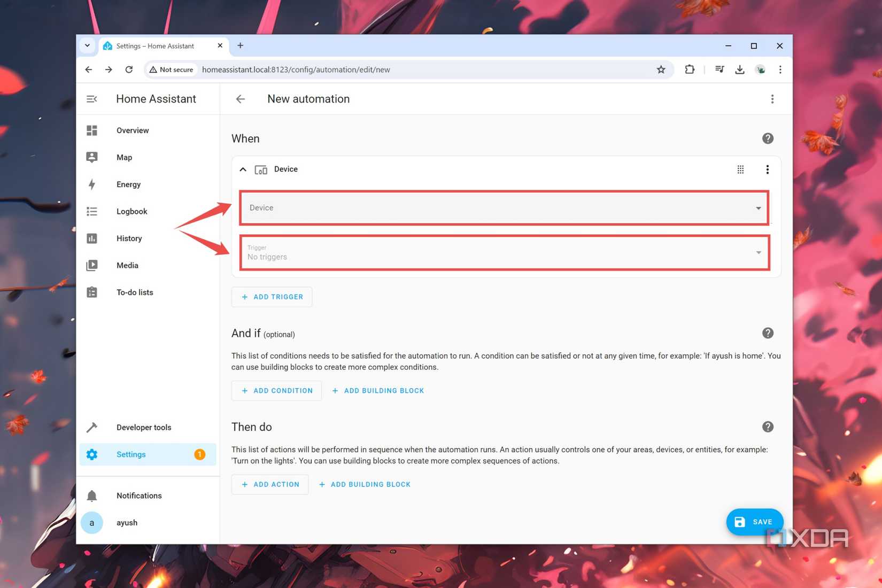The image size is (882, 588).
Task: Go back from New automation page
Action: tap(241, 99)
